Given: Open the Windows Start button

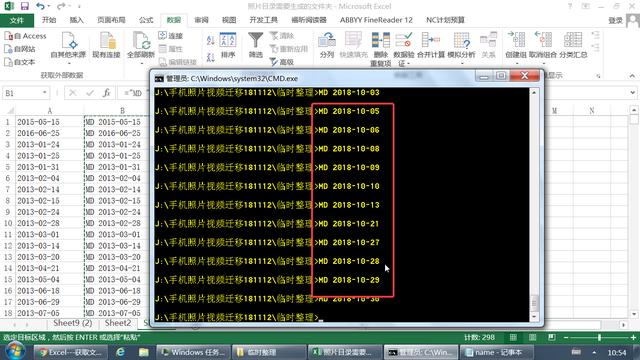Looking at the screenshot, I should pyautogui.click(x=15, y=351).
